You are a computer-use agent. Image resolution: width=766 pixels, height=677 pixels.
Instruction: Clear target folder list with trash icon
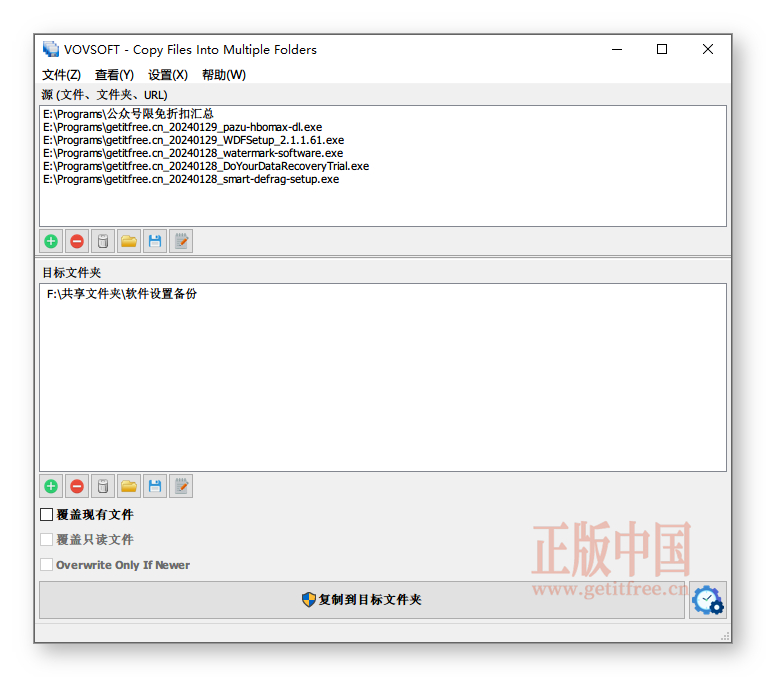[103, 487]
